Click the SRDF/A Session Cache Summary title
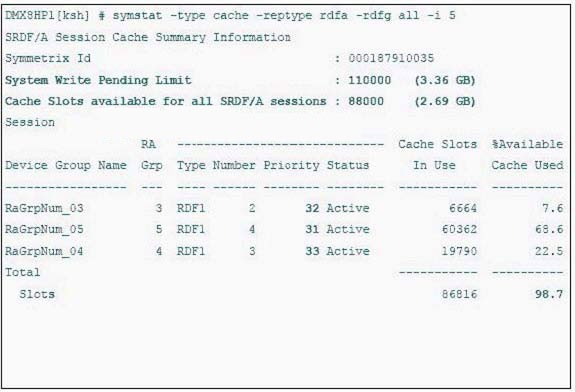Image resolution: width=576 pixels, height=392 pixels. click(148, 37)
